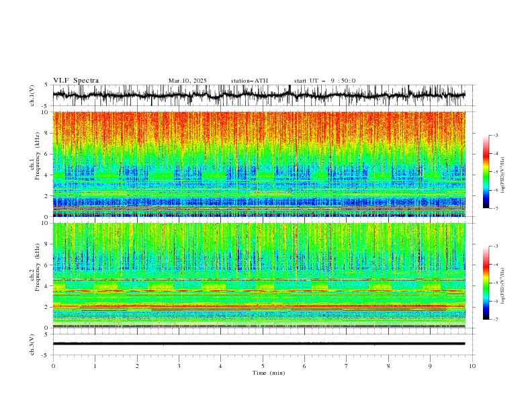This screenshot has height=411, width=532.
Task: Click the "-3" tick on ch.1 color bar
Action: (496, 135)
